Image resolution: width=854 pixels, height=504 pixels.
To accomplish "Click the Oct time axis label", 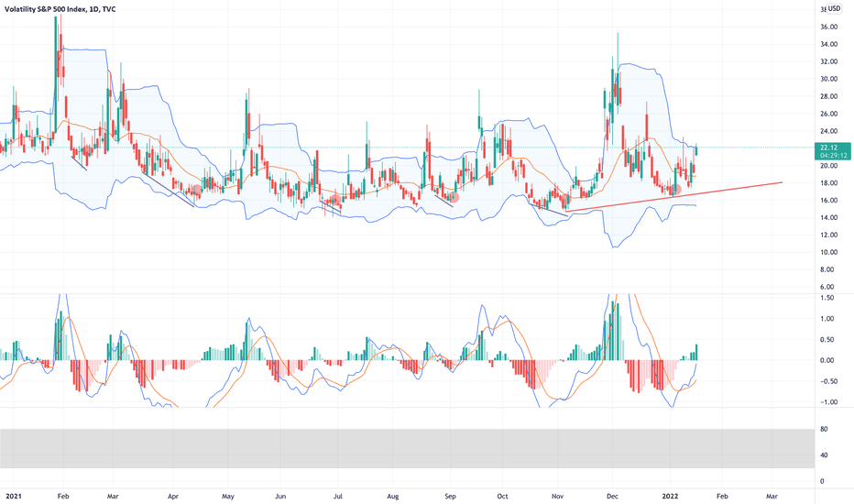I will 502,497.
